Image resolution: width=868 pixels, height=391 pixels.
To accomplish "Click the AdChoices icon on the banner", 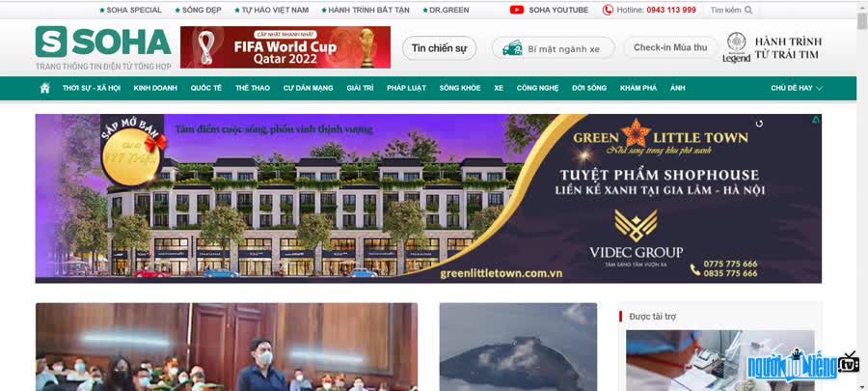I will (816, 119).
